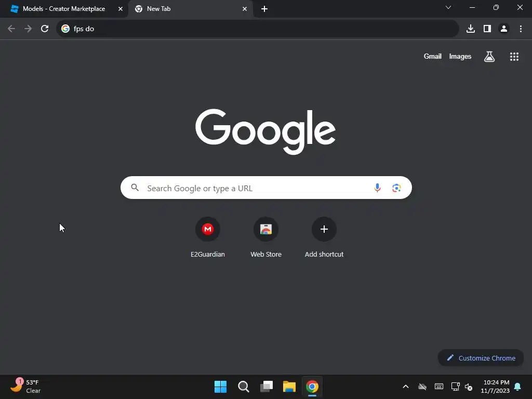532x399 pixels.
Task: Open the Windows Start menu
Action: click(x=220, y=387)
